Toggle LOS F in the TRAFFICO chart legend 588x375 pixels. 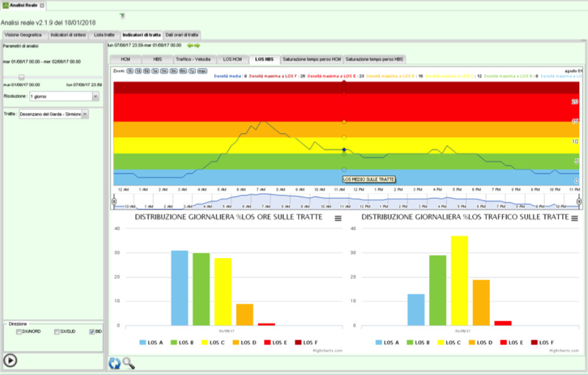[543, 343]
